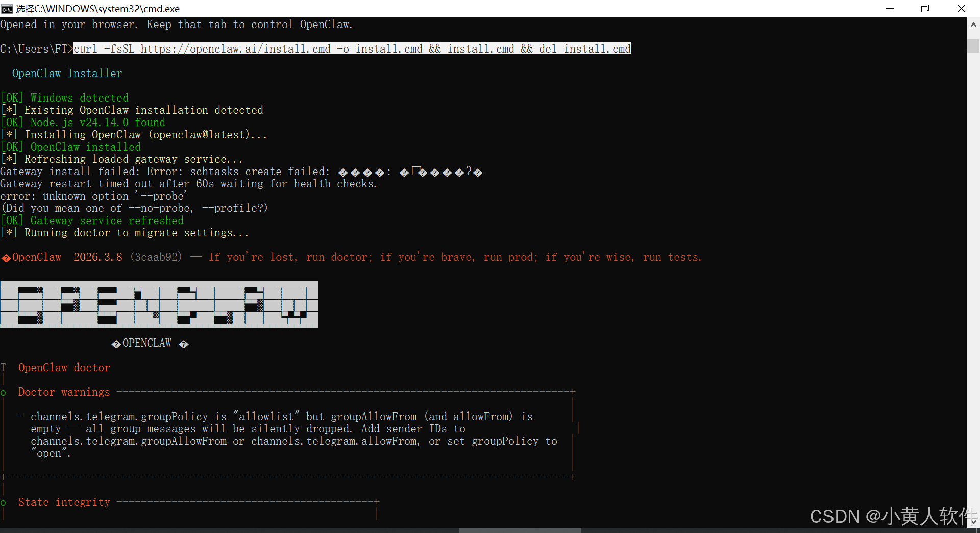
Task: Click the OPENCLAW block-art logo
Action: [x=159, y=304]
